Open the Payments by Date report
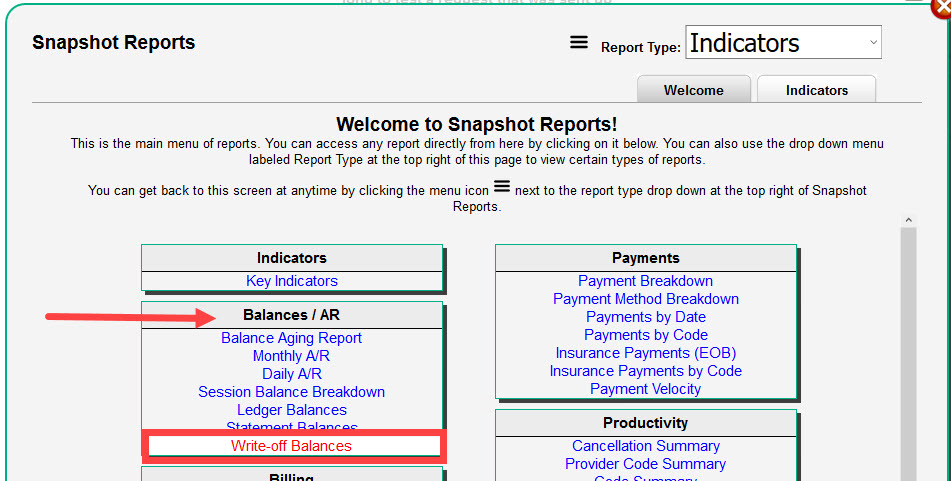The width and height of the screenshot is (951, 481). pyautogui.click(x=645, y=317)
